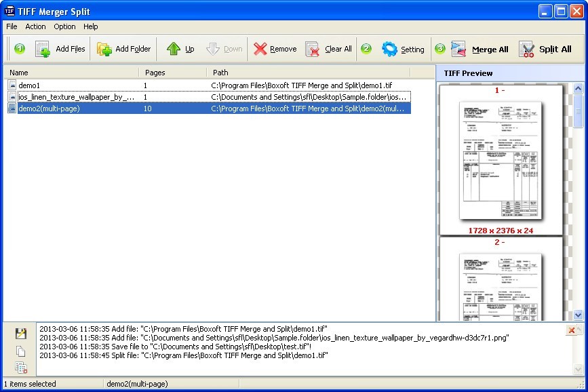Click the page count 10 cell
This screenshot has height=392, width=588.
coord(147,109)
